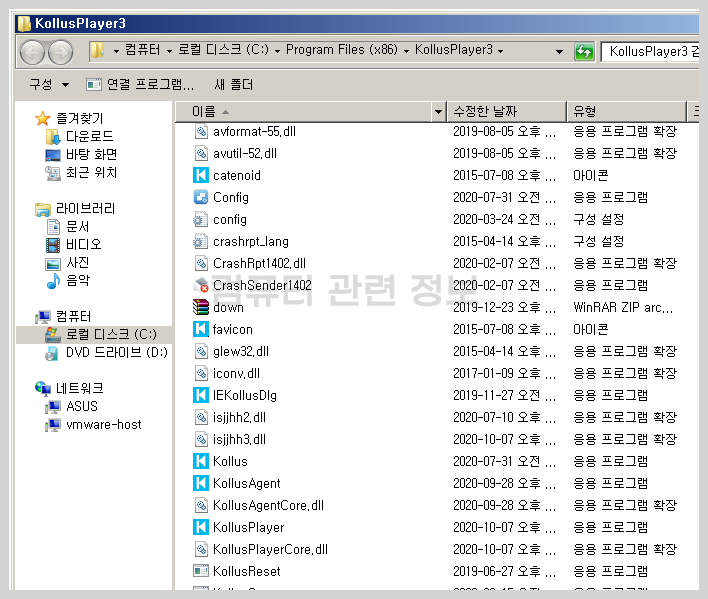Click WinRAR ZIP arc... type cell
This screenshot has width=708, height=599.
tap(623, 307)
